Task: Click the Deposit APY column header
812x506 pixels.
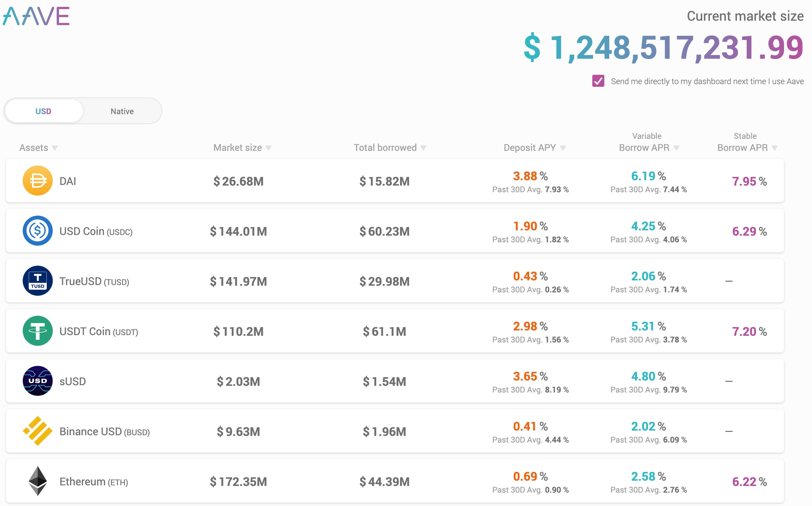Action: point(530,148)
